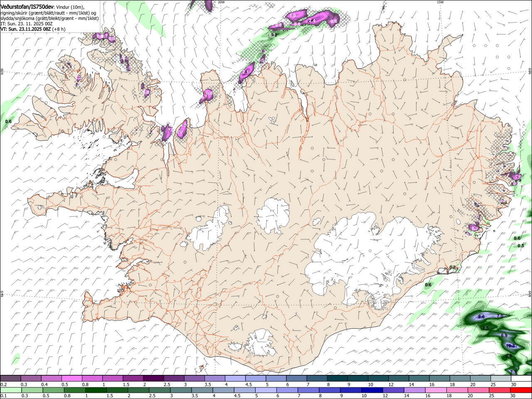
Task: Click the 2.1 snowfall value near north coast
Action: point(245,72)
